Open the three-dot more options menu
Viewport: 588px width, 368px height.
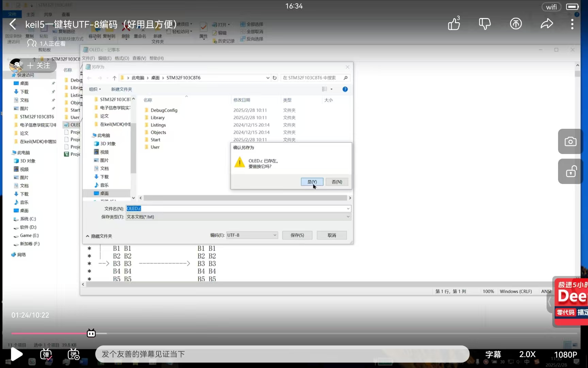click(x=572, y=24)
